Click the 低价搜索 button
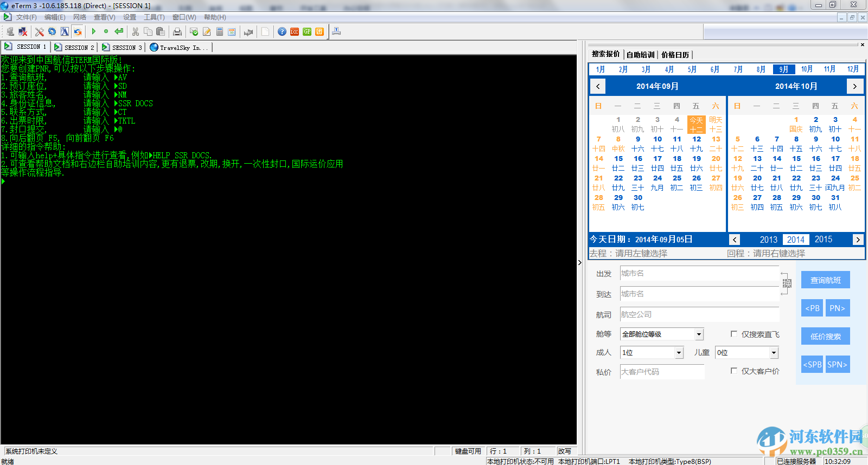Viewport: 868px width, 465px height. 826,336
